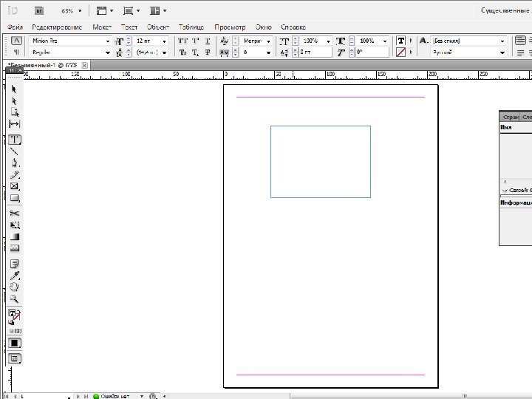
Task: Open the character style Без стиля dropdown
Action: [x=502, y=41]
